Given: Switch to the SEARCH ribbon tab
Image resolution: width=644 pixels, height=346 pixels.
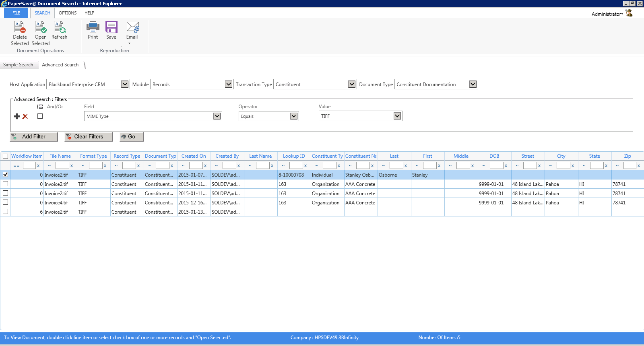Looking at the screenshot, I should point(42,13).
